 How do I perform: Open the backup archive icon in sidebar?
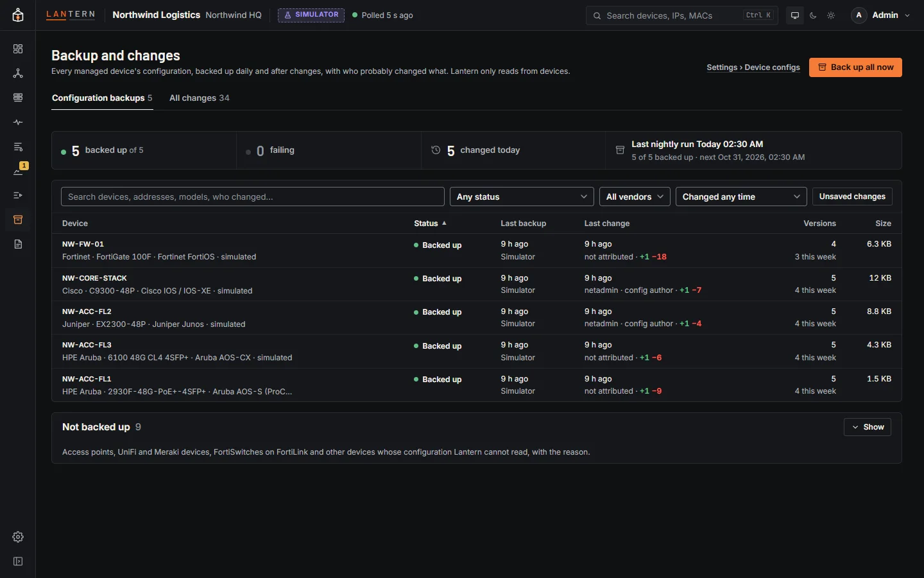pos(18,220)
